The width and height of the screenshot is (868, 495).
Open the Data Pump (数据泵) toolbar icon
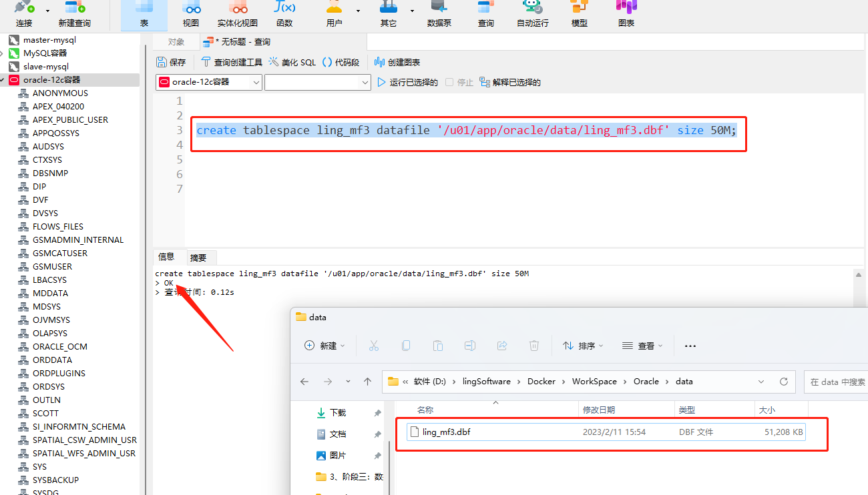(x=439, y=13)
